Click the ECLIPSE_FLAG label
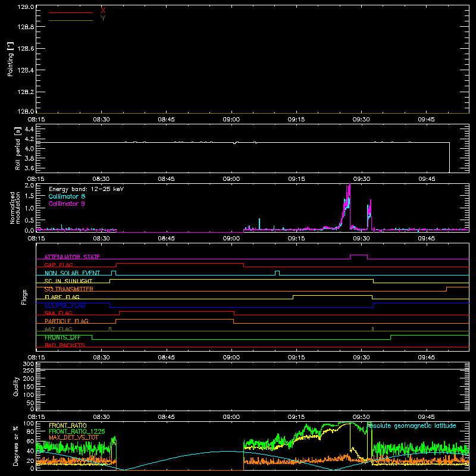 coord(65,305)
